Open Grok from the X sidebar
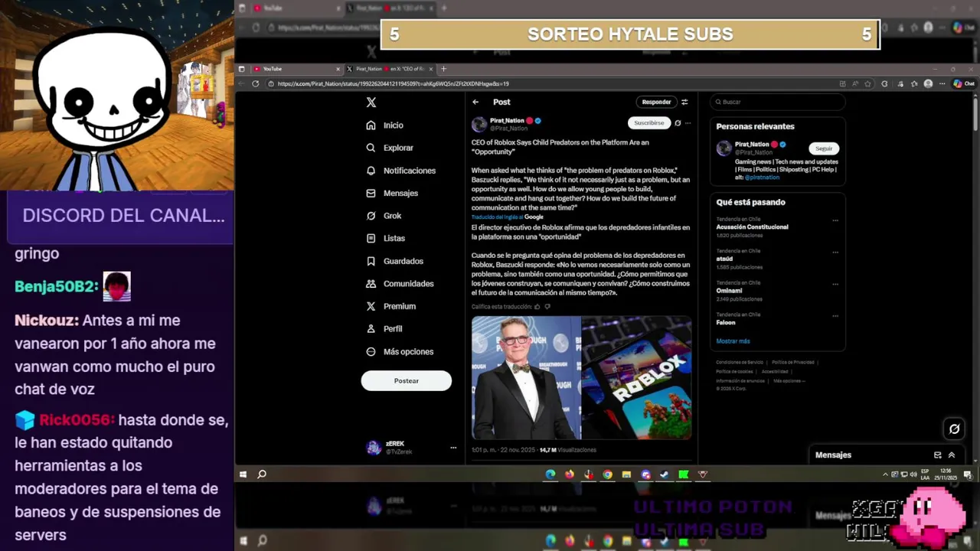Viewport: 980px width, 551px height. (x=384, y=216)
